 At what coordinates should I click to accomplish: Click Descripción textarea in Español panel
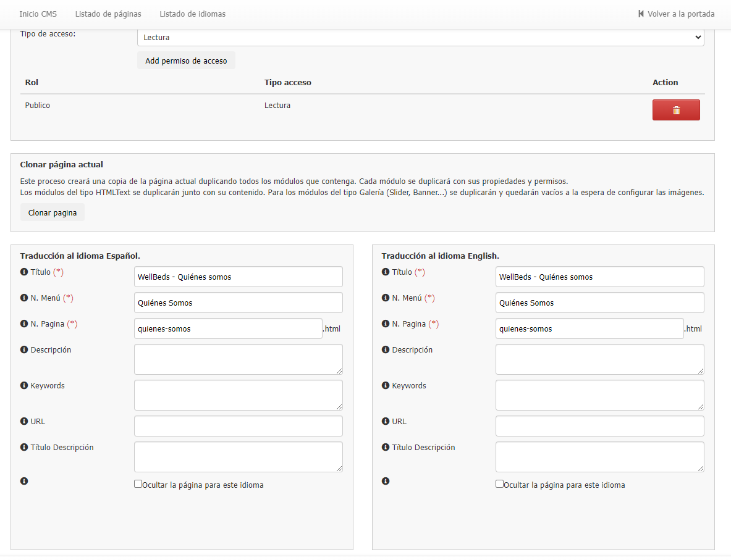239,359
